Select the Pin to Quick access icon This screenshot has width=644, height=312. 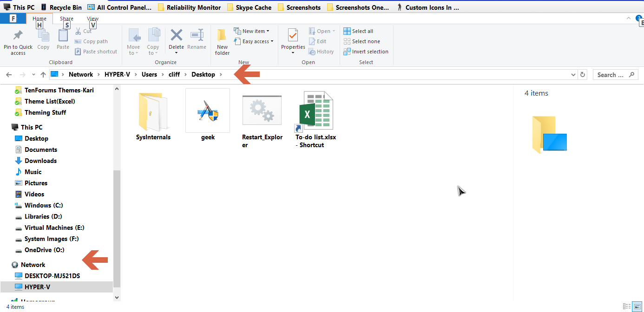pyautogui.click(x=18, y=41)
